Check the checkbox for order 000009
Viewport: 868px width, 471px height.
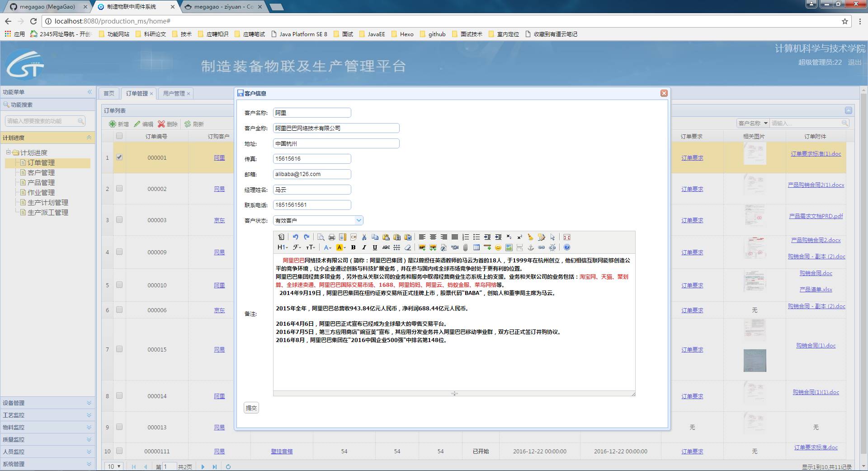119,252
